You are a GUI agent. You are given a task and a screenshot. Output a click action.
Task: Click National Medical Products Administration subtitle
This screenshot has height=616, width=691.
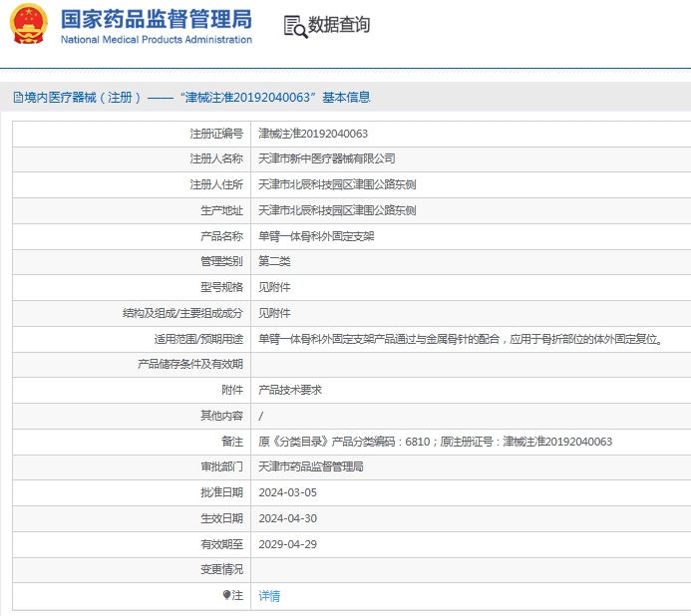click(157, 40)
